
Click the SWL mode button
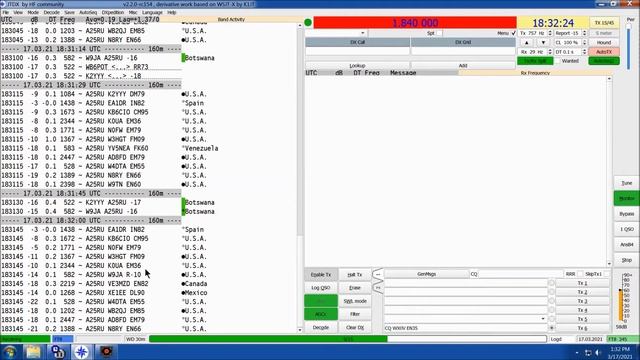355,301
